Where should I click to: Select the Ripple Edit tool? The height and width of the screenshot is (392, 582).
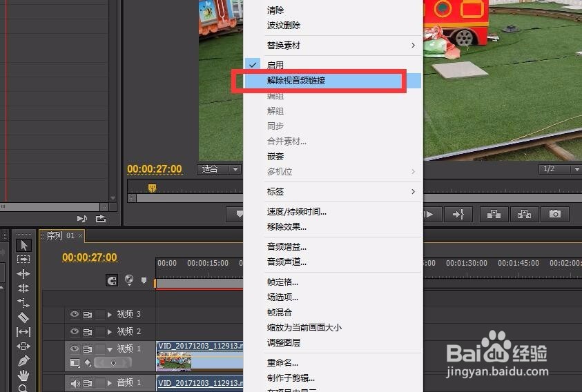(23, 273)
